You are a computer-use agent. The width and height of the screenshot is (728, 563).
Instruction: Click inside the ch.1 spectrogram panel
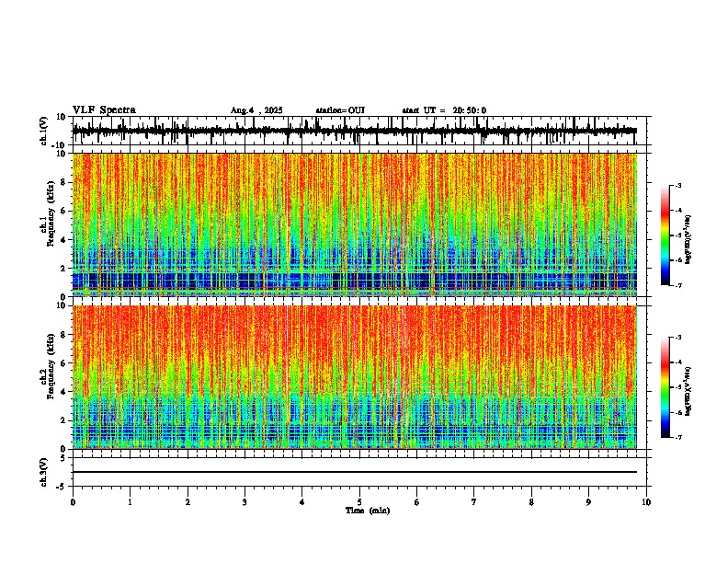pyautogui.click(x=355, y=224)
